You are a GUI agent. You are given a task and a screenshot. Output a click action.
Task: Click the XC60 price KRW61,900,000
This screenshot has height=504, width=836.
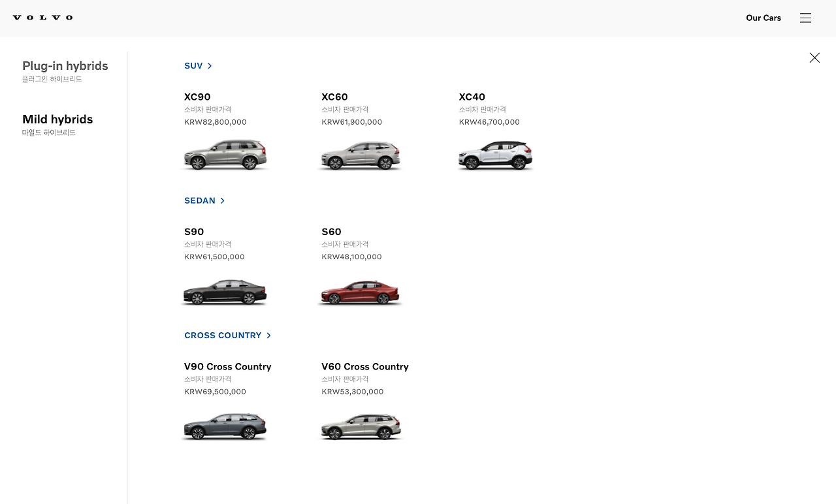(352, 122)
